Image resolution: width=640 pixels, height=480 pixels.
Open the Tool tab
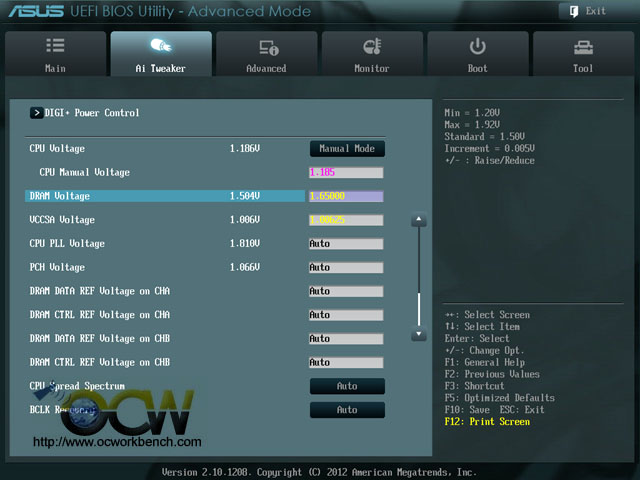(x=583, y=53)
